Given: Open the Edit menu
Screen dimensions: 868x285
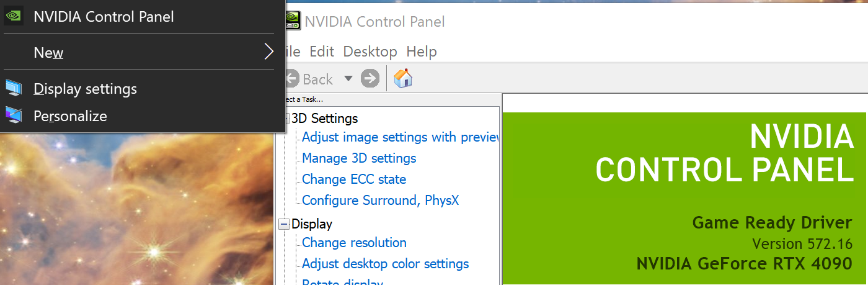Looking at the screenshot, I should tap(322, 52).
